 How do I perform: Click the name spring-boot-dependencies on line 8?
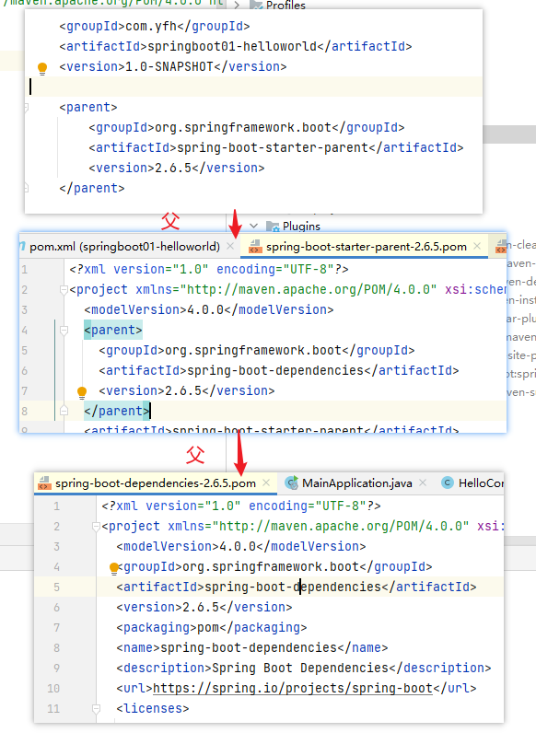[x=249, y=647]
